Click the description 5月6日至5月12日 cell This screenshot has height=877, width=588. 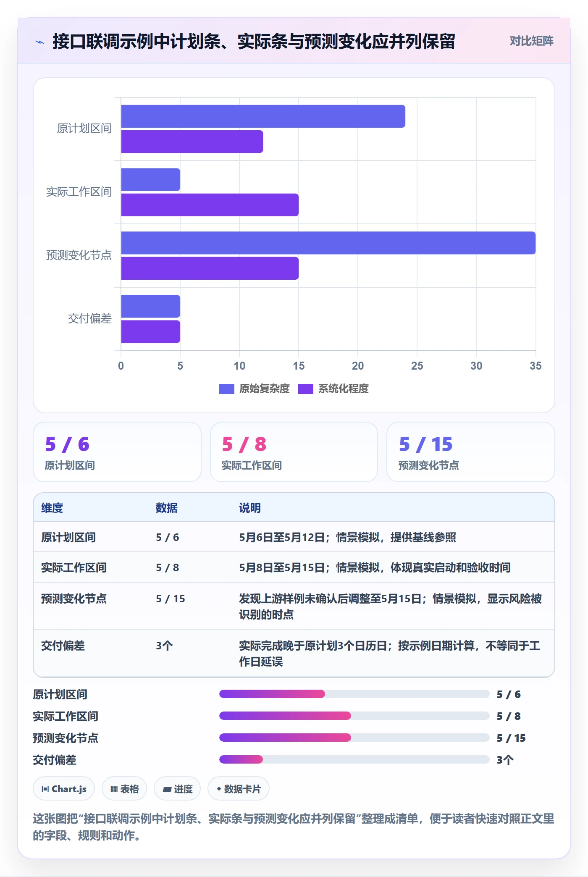(x=348, y=537)
